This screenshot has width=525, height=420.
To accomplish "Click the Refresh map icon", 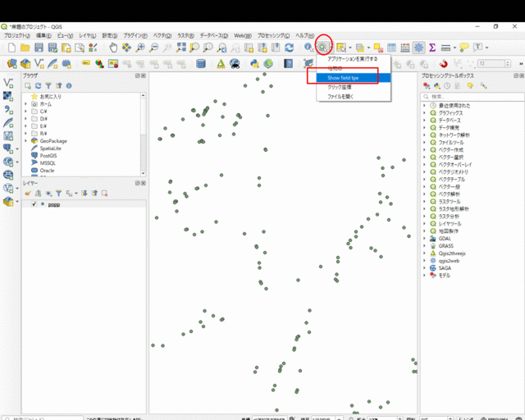I will click(x=290, y=48).
